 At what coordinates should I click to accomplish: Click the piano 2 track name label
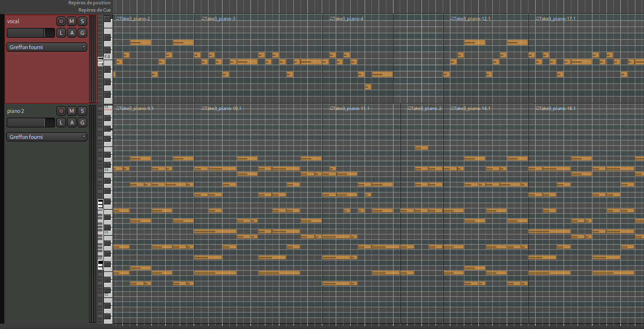16,111
